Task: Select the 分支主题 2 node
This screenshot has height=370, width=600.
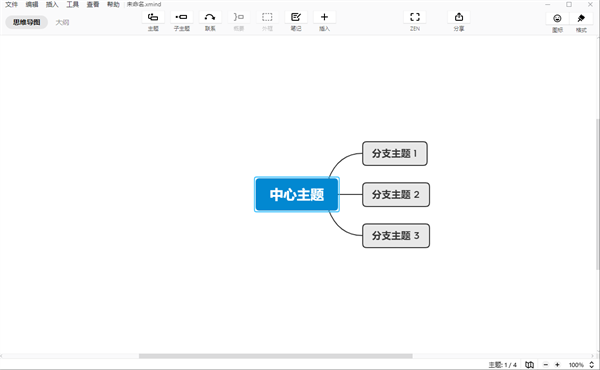Action: [x=396, y=194]
